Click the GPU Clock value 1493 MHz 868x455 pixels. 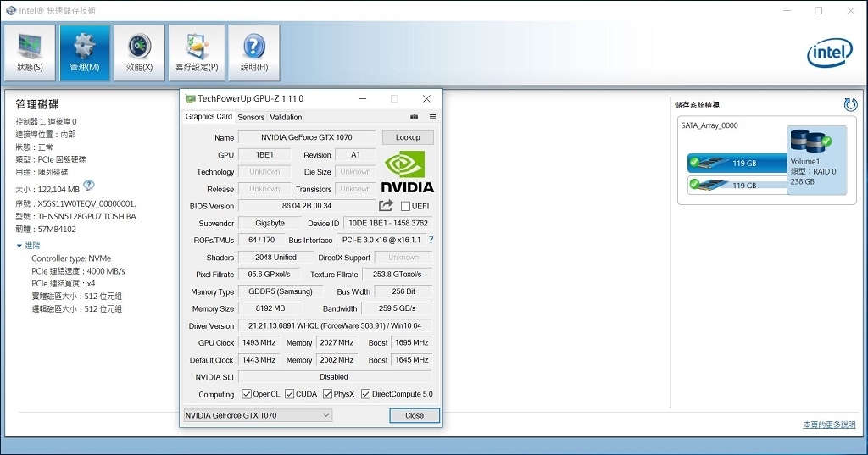pyautogui.click(x=259, y=342)
